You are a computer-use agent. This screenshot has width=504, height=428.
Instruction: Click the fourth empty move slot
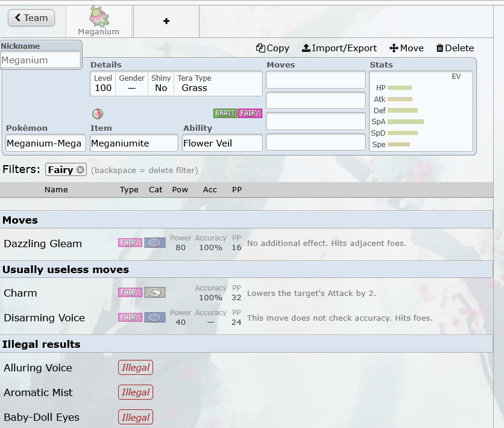[x=316, y=142]
